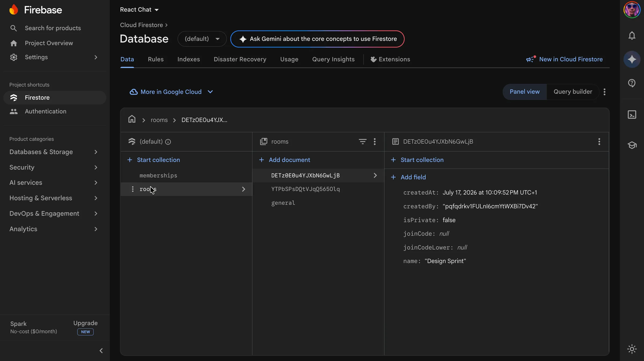644x361 pixels.
Task: Open the three-dot menu beside Query builder
Action: (605, 92)
